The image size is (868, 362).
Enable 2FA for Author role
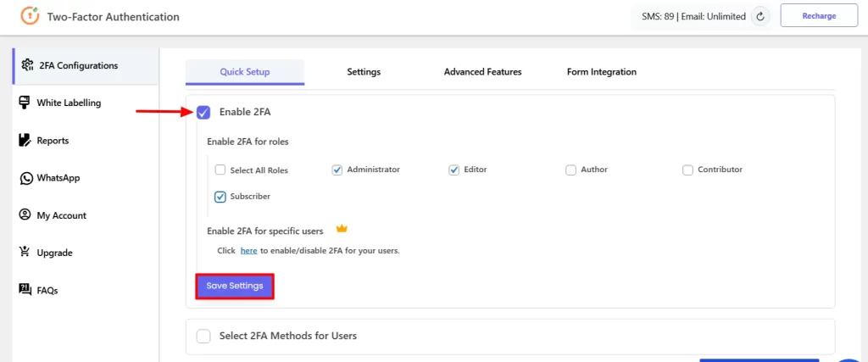pos(570,170)
